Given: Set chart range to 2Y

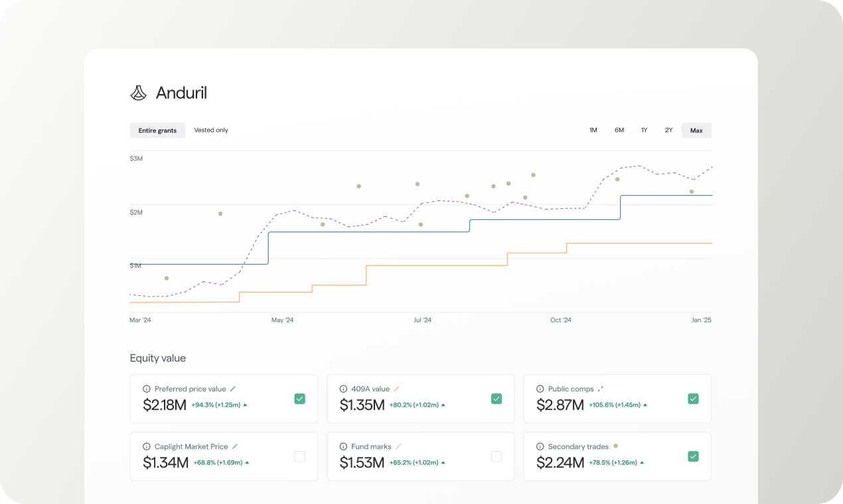Looking at the screenshot, I should point(669,131).
